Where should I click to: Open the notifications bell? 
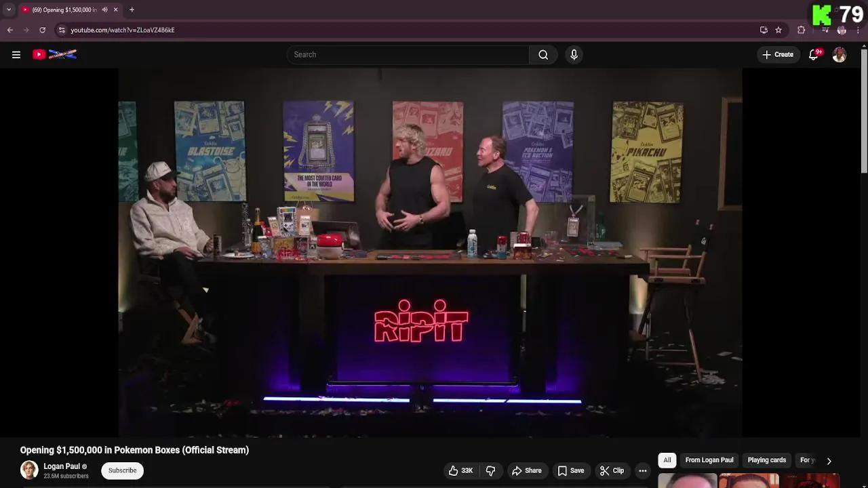click(814, 55)
